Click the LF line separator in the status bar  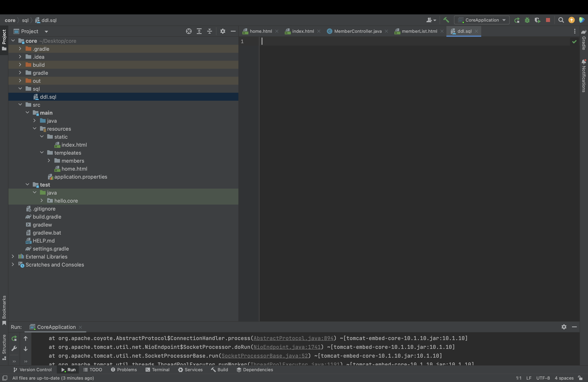click(x=529, y=378)
